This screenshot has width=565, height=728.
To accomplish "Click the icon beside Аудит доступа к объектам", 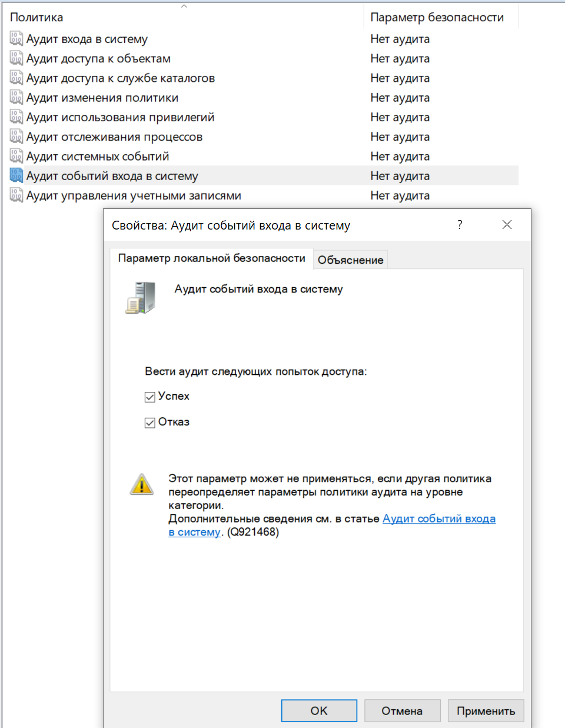I will pyautogui.click(x=16, y=59).
